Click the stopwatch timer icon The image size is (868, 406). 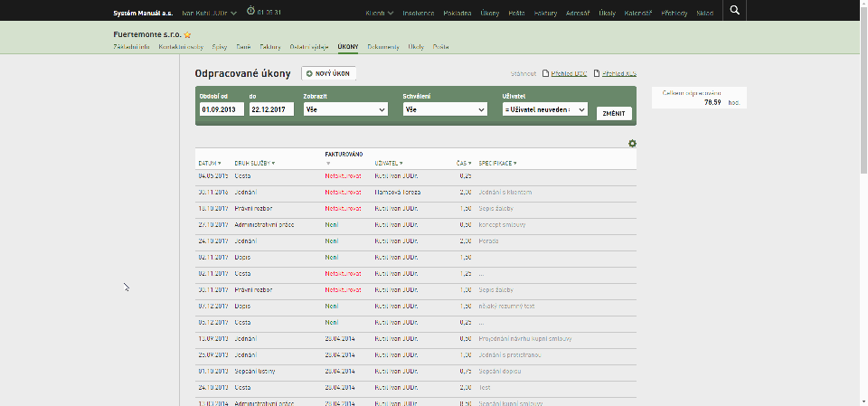point(250,11)
